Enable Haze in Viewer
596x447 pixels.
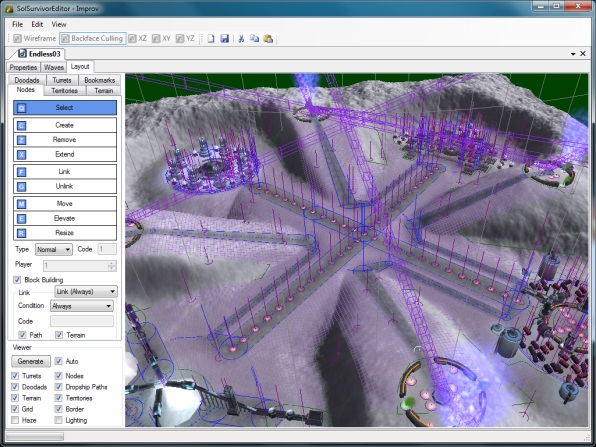(15, 420)
